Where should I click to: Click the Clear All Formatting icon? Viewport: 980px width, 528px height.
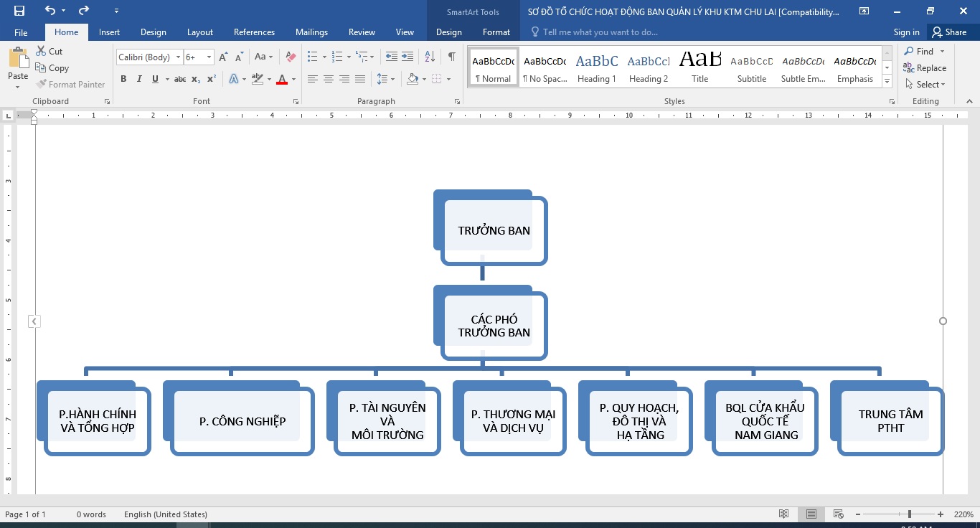tap(290, 57)
